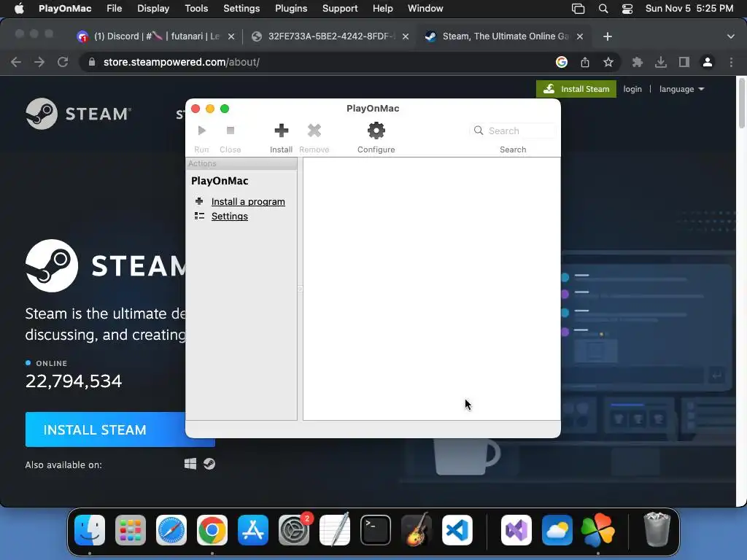
Task: Switch to the 32FE733A browser tab
Action: tap(330, 36)
